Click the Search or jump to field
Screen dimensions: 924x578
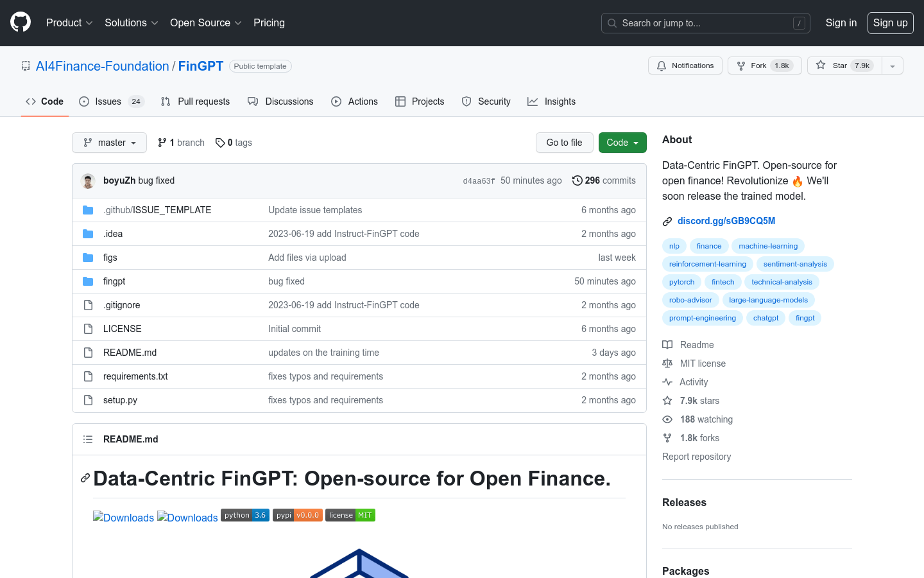(x=705, y=23)
